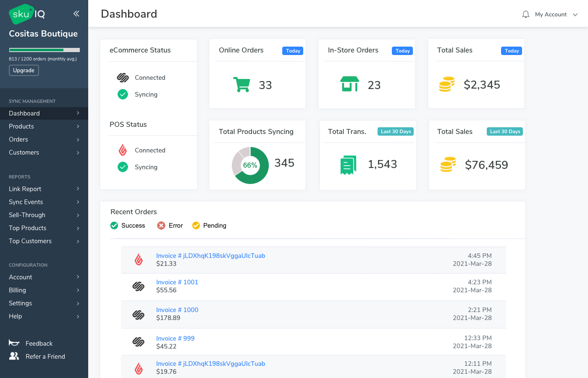Click the monthly orders usage progress bar

(44, 50)
